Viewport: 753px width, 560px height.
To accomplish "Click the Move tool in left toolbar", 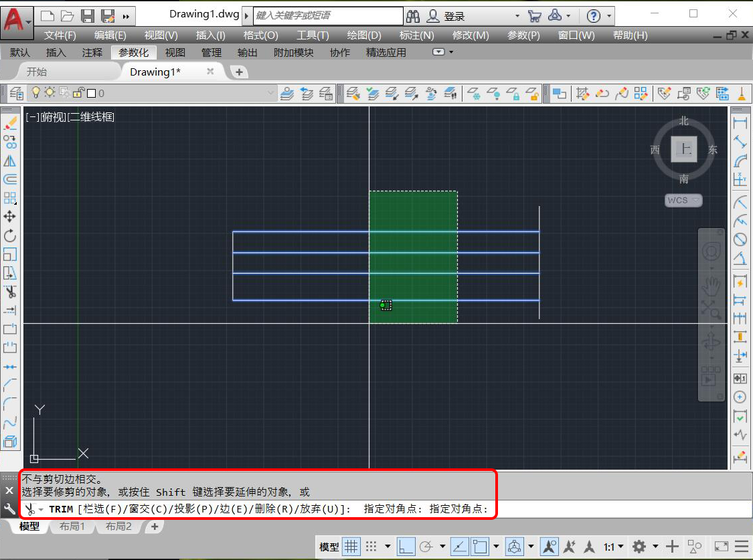I will click(x=10, y=216).
